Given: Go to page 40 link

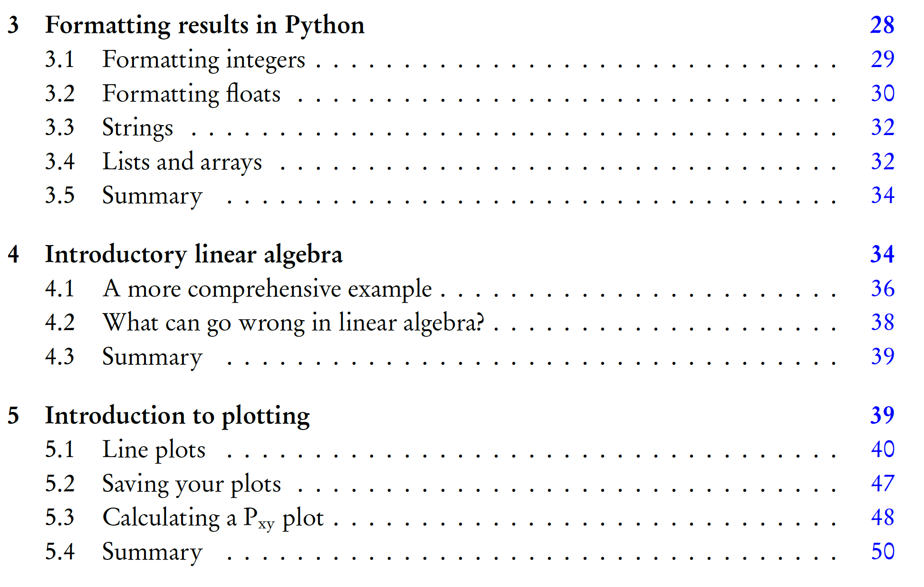Looking at the screenshot, I should pos(882,450).
